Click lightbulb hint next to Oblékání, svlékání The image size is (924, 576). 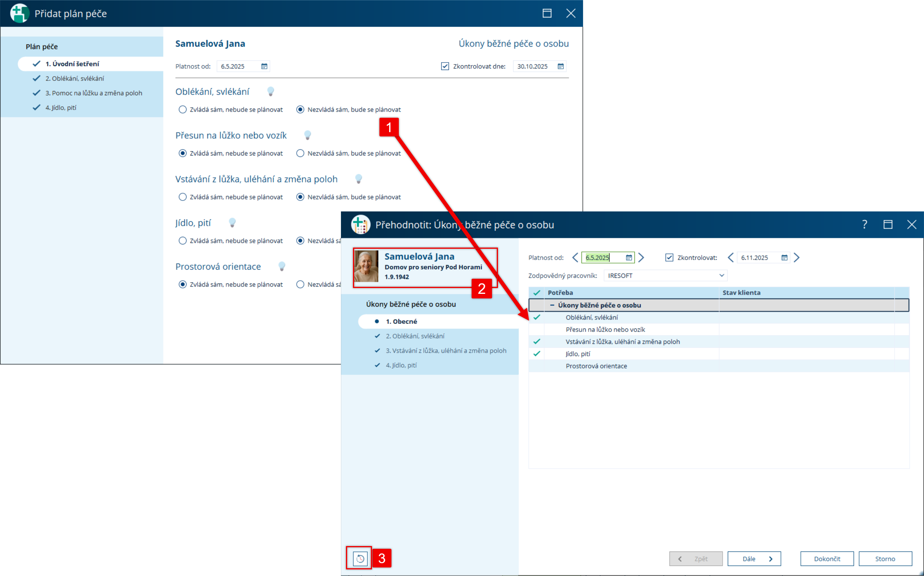point(271,92)
